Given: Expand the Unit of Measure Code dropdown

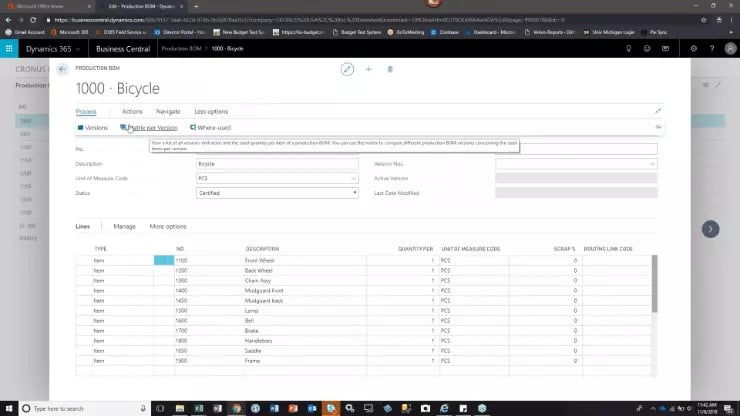Looking at the screenshot, I should pos(353,178).
